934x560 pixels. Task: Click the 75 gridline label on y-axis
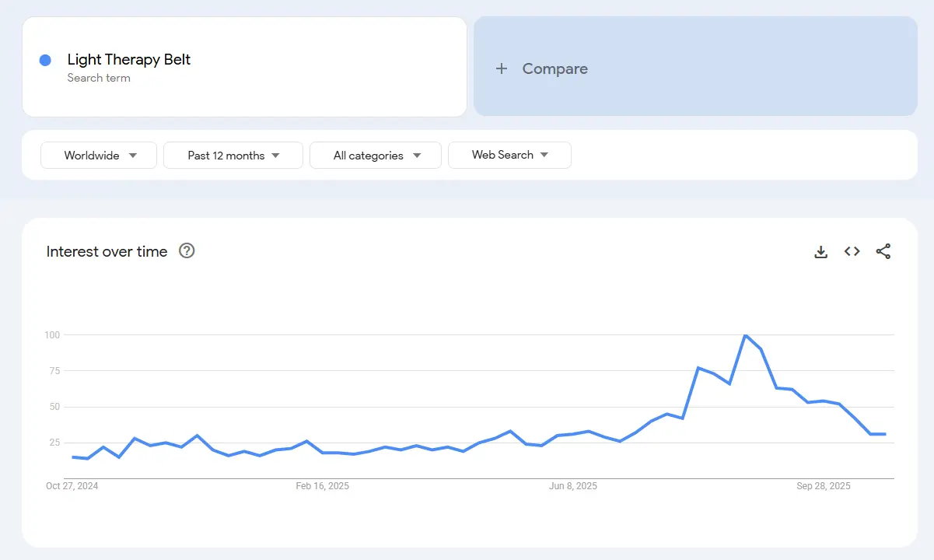point(52,371)
